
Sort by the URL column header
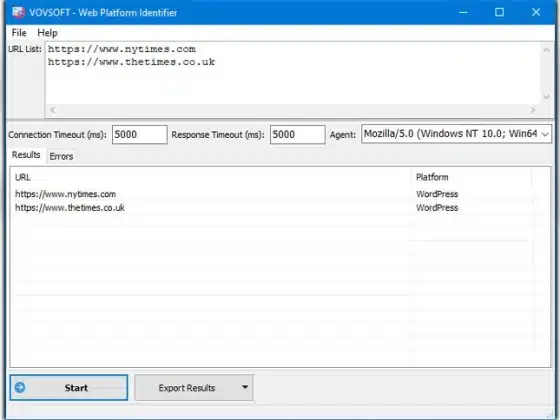(211, 177)
